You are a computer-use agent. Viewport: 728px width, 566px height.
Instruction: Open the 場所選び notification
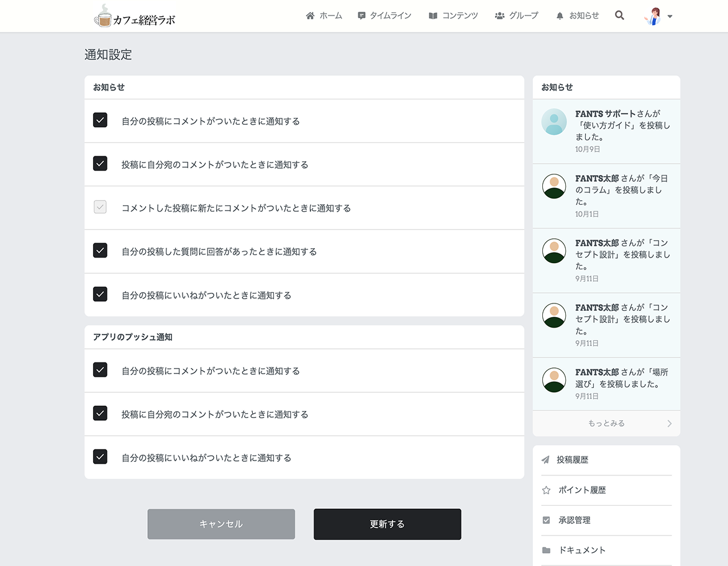point(606,384)
